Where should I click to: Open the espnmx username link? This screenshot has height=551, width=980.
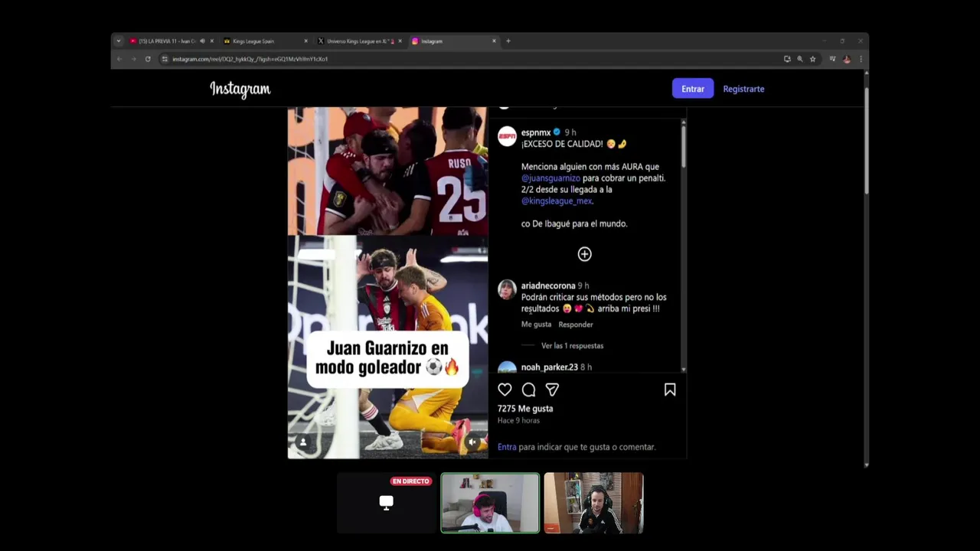click(x=536, y=132)
